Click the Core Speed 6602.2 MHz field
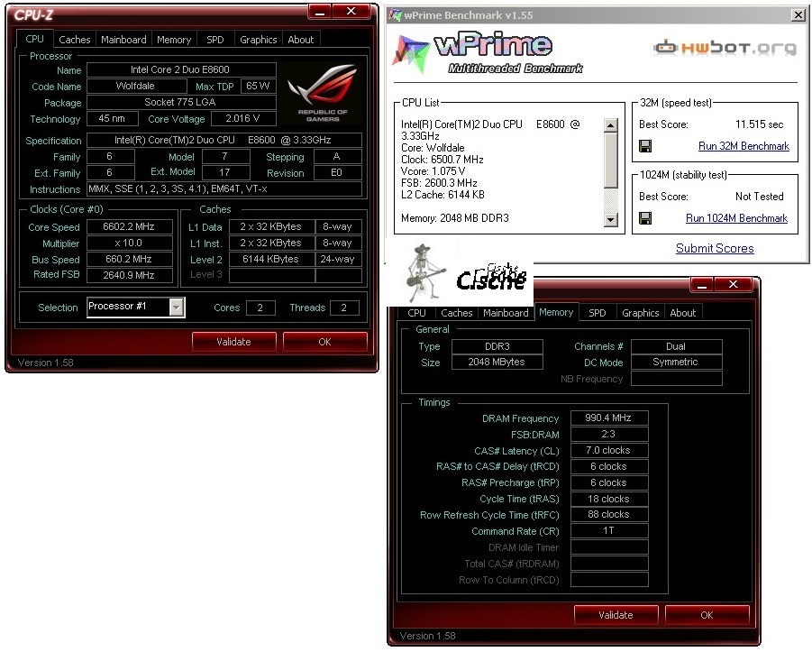Screen dimensions: 812x652 [x=129, y=226]
